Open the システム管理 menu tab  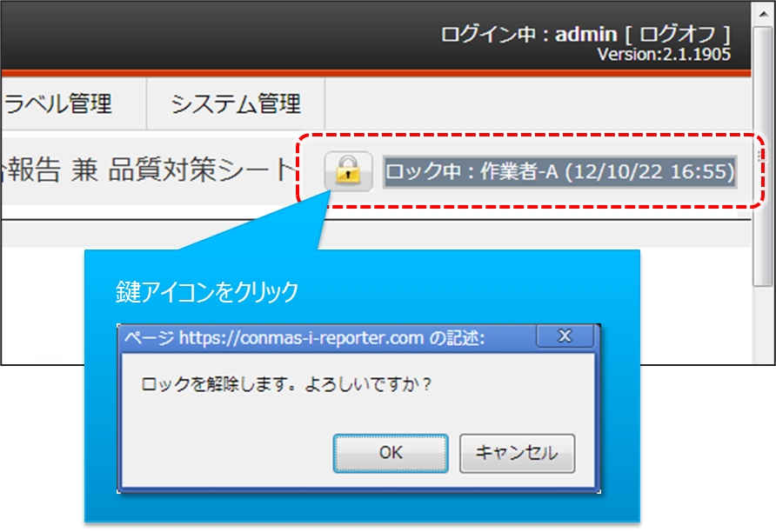(x=236, y=103)
